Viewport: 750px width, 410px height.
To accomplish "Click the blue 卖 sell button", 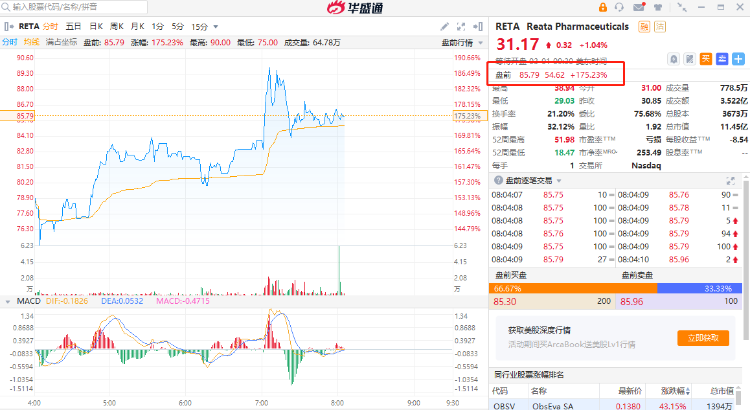I will pos(722,59).
